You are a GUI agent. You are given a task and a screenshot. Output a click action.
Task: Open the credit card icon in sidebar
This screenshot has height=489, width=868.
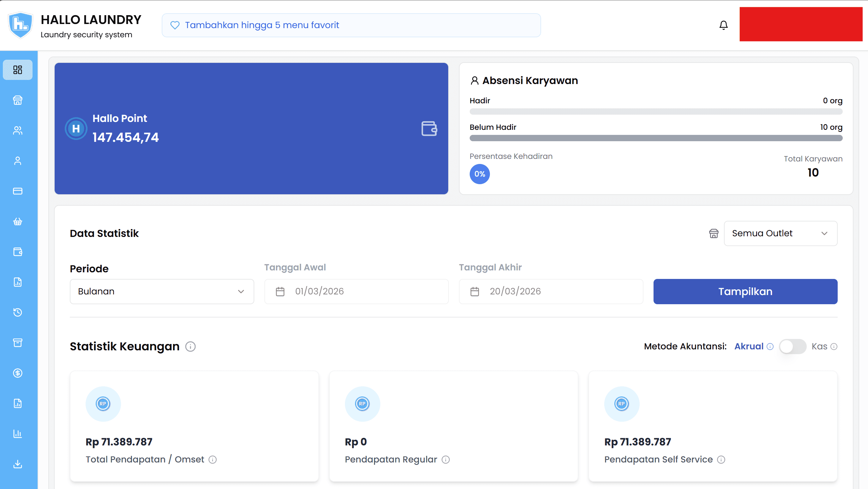[x=17, y=191]
